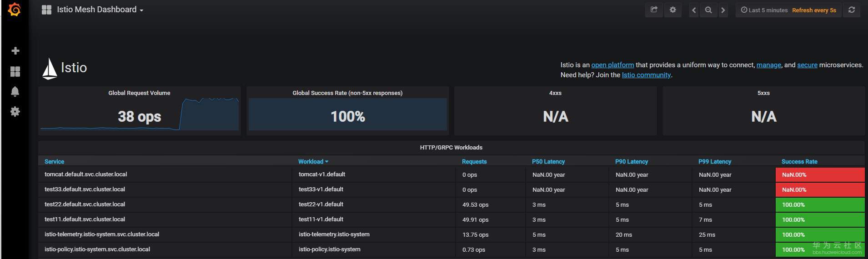Viewport: 868px width, 259px height.
Task: Refresh the dashboard with the refresh icon
Action: point(852,10)
